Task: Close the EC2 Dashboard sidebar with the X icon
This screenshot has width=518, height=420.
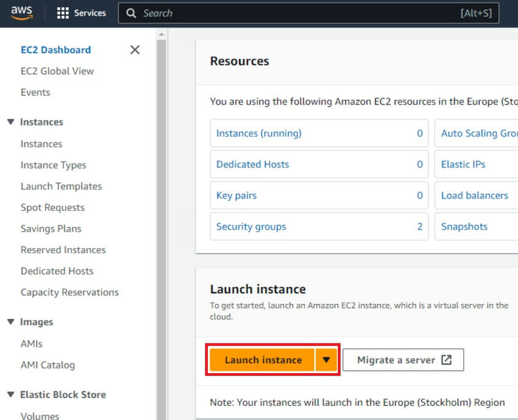Action: pyautogui.click(x=135, y=50)
